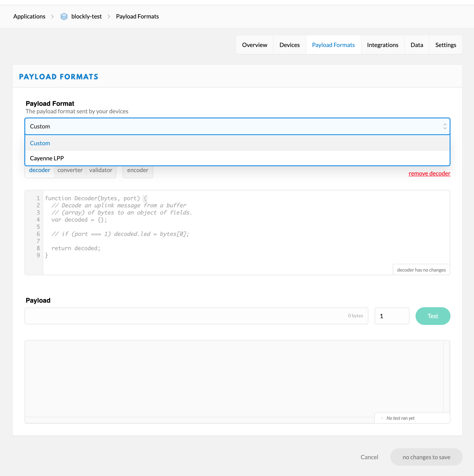Screen dimensions: 474x476
Task: Click the Payload Format select arrows
Action: [445, 126]
